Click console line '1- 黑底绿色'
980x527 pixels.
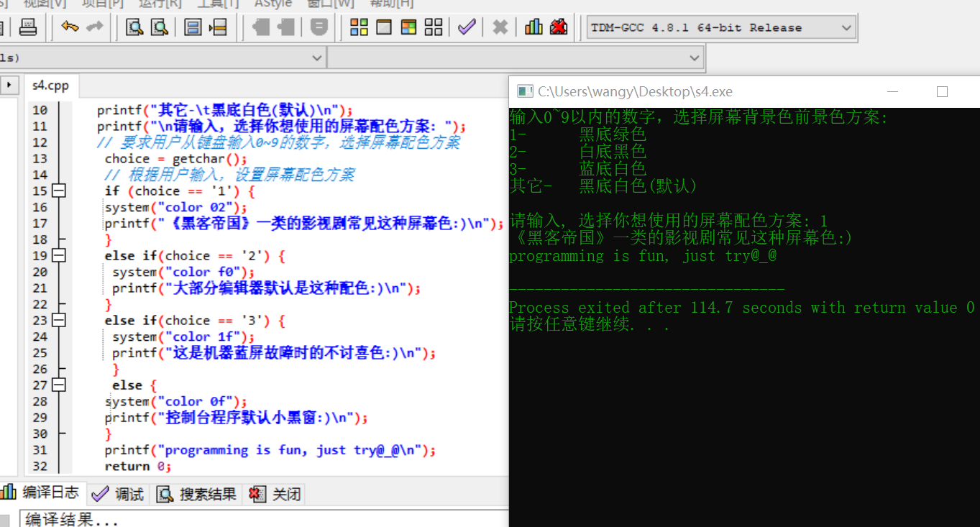tap(577, 134)
